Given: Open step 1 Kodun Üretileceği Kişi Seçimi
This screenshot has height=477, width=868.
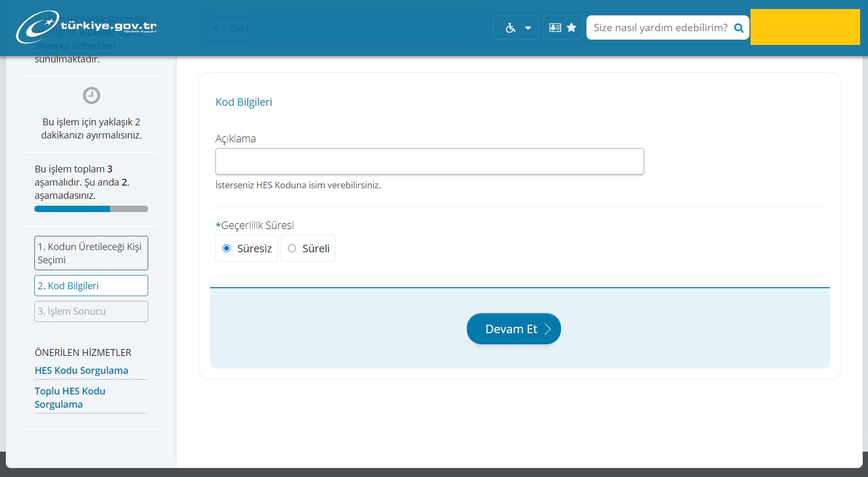Looking at the screenshot, I should coord(91,253).
